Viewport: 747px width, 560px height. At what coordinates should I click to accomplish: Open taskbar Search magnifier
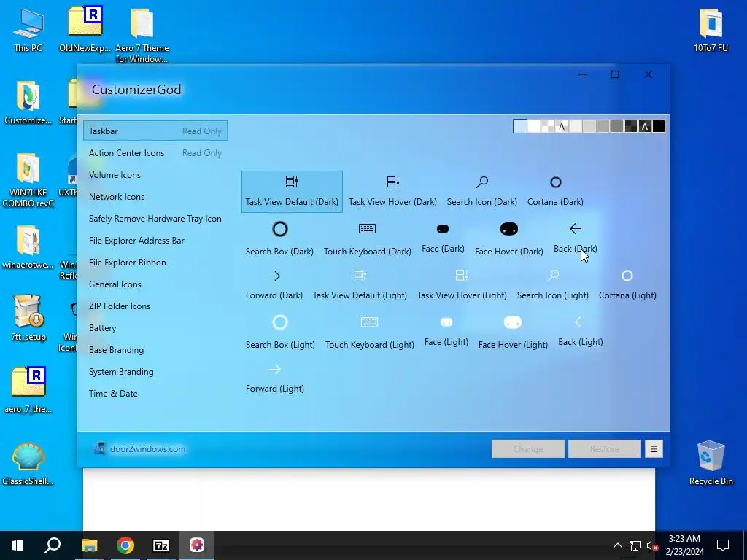click(53, 545)
